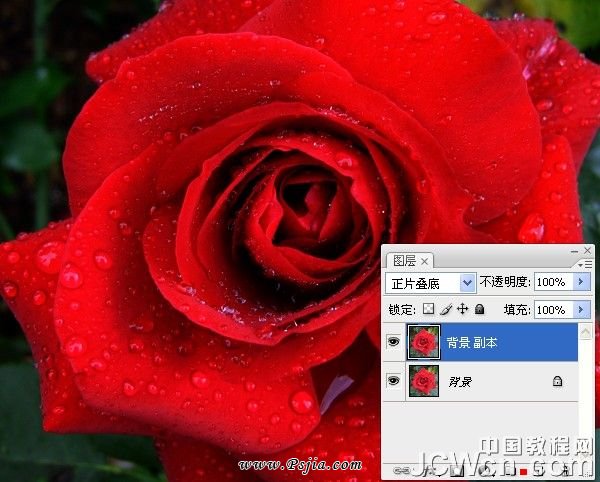Toggle lock transparent pixels icon
The image size is (600, 482).
[x=428, y=309]
